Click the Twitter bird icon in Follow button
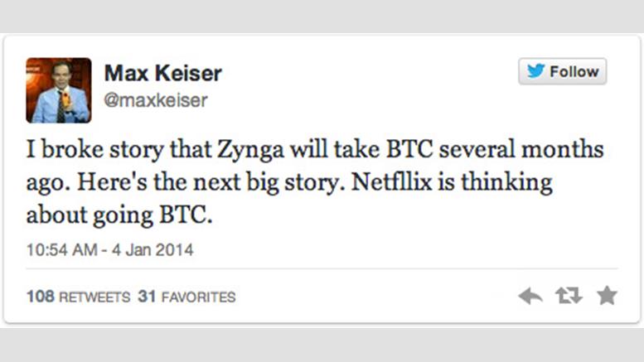 [x=535, y=72]
